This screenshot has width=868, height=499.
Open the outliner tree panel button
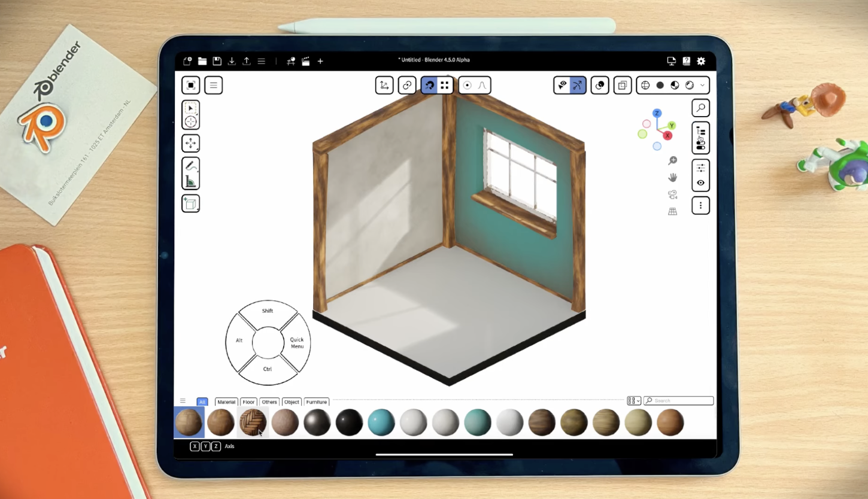click(x=701, y=131)
